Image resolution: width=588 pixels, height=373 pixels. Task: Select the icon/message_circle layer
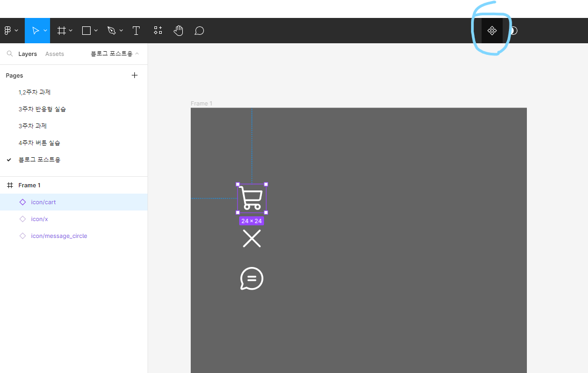[74, 236]
